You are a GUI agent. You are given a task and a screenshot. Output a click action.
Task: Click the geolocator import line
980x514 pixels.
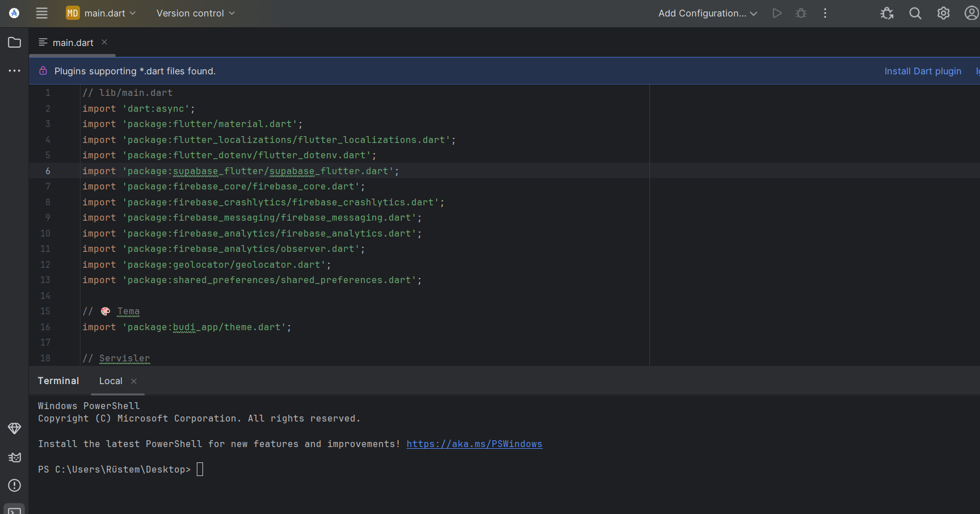click(x=207, y=264)
